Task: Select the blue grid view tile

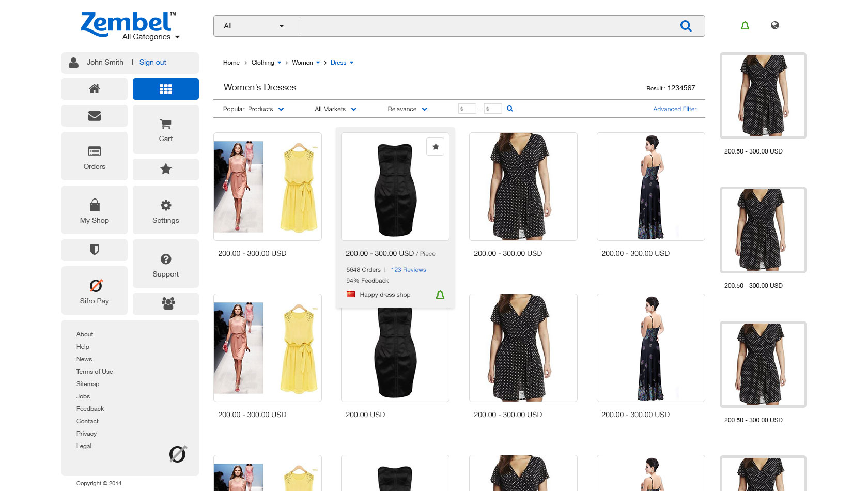Action: pos(165,89)
